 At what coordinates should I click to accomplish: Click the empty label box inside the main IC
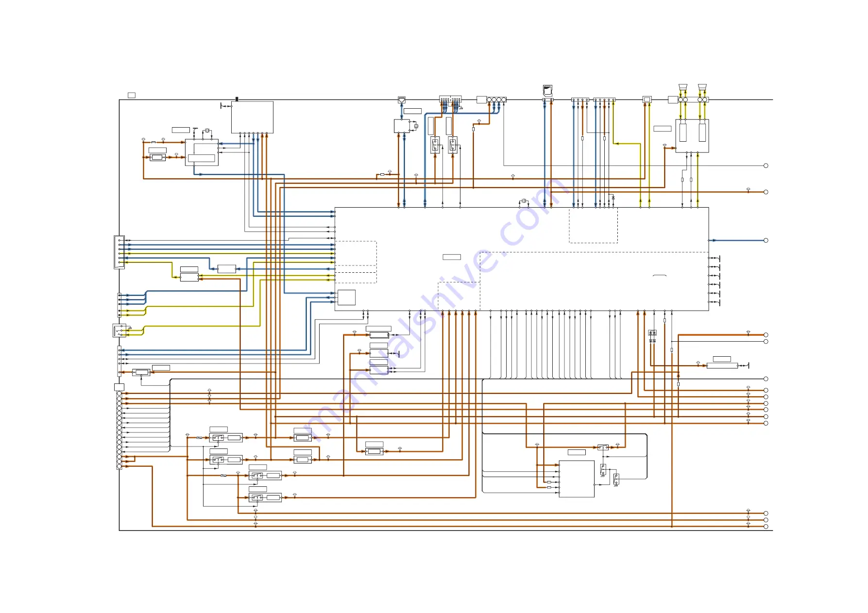click(452, 257)
